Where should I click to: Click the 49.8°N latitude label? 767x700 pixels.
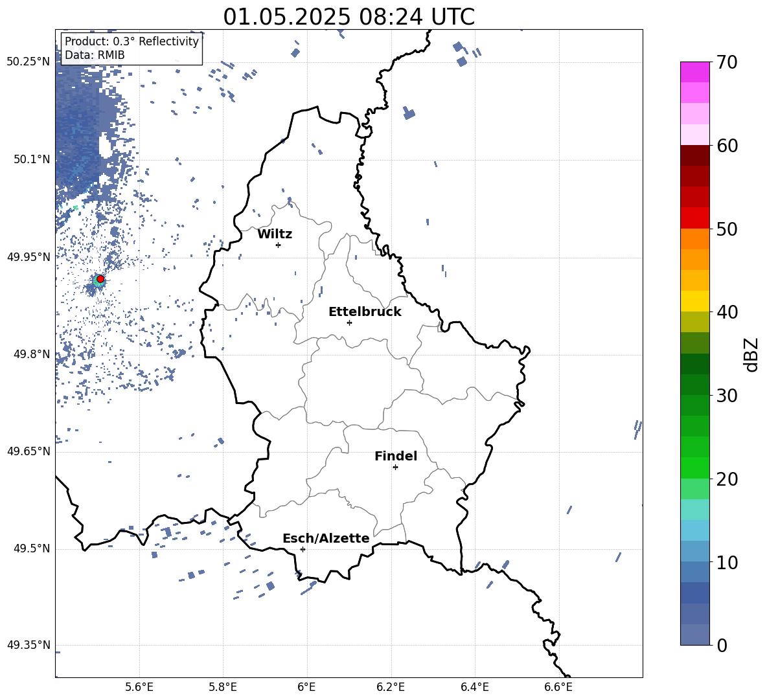click(x=32, y=354)
